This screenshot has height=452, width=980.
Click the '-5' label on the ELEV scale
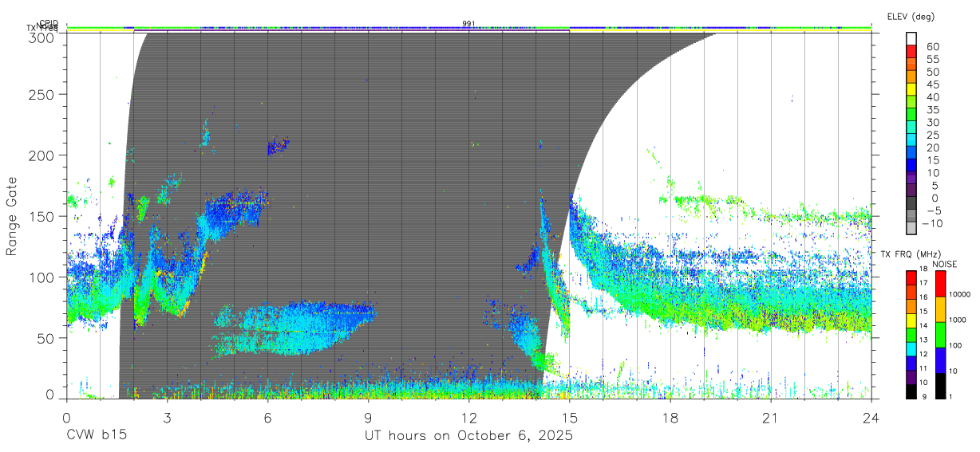coord(935,210)
